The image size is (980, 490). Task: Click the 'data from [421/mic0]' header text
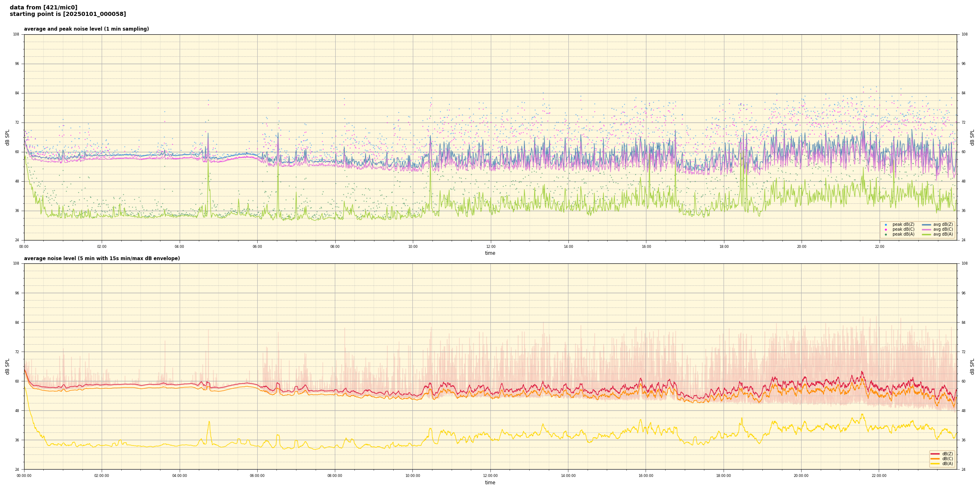(43, 7)
